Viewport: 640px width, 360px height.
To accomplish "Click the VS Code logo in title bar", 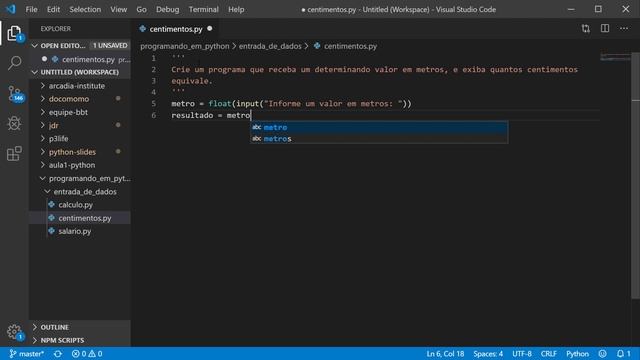I will (11, 9).
